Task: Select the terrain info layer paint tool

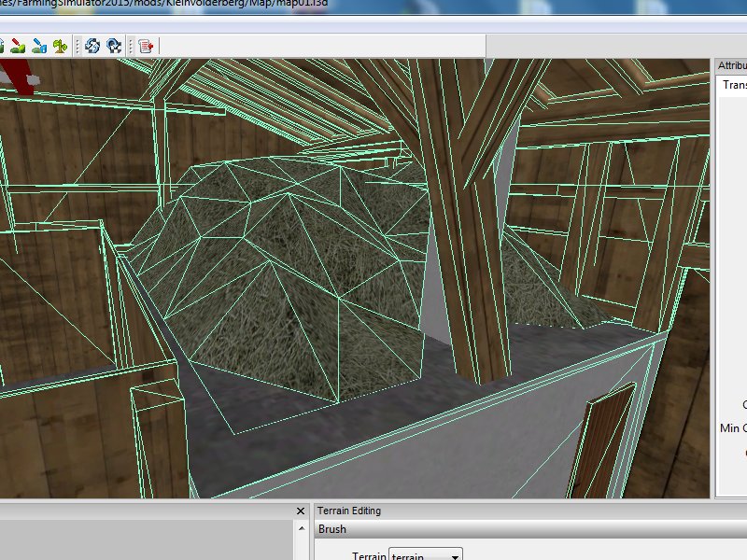Action: [39, 46]
